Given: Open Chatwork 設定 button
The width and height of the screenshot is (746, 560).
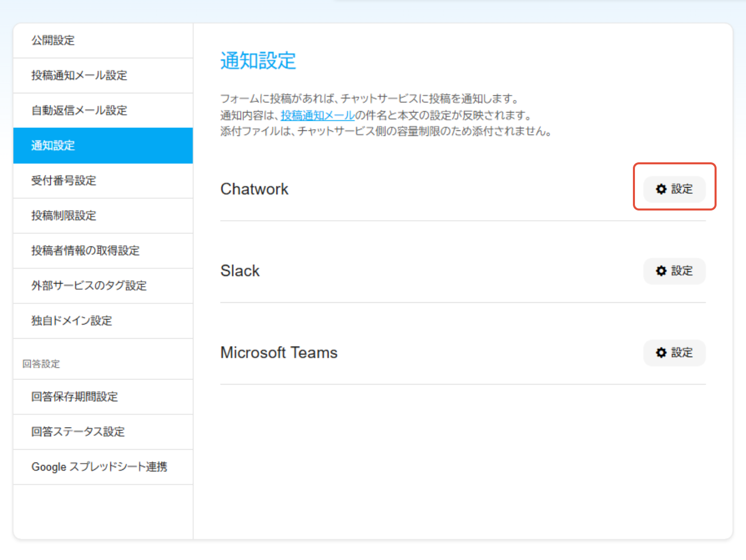Looking at the screenshot, I should point(674,189).
